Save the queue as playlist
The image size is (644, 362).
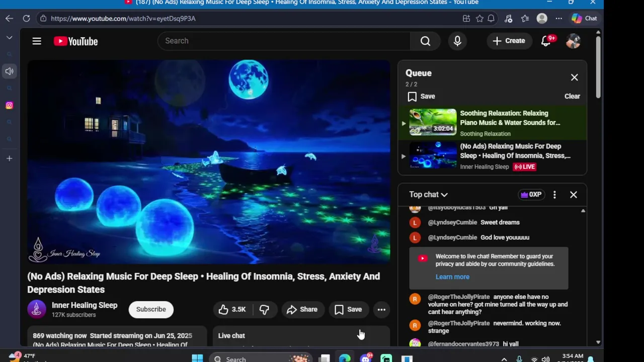point(421,96)
